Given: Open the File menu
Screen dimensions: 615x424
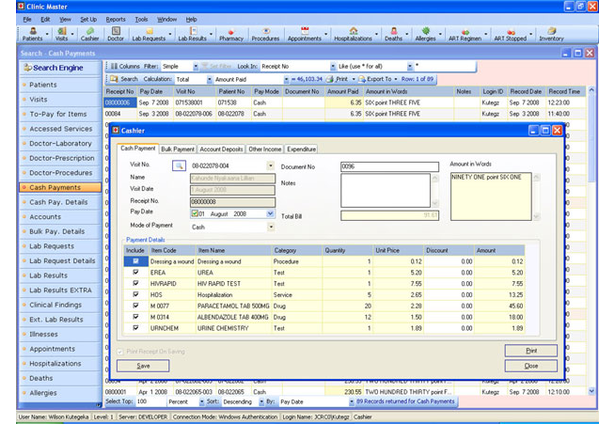Looking at the screenshot, I should point(27,19).
